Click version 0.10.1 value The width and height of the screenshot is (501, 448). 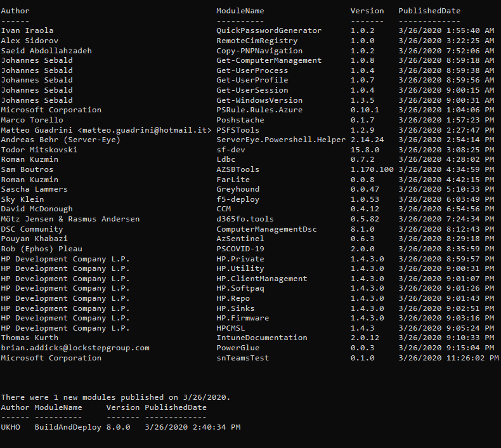pos(365,110)
